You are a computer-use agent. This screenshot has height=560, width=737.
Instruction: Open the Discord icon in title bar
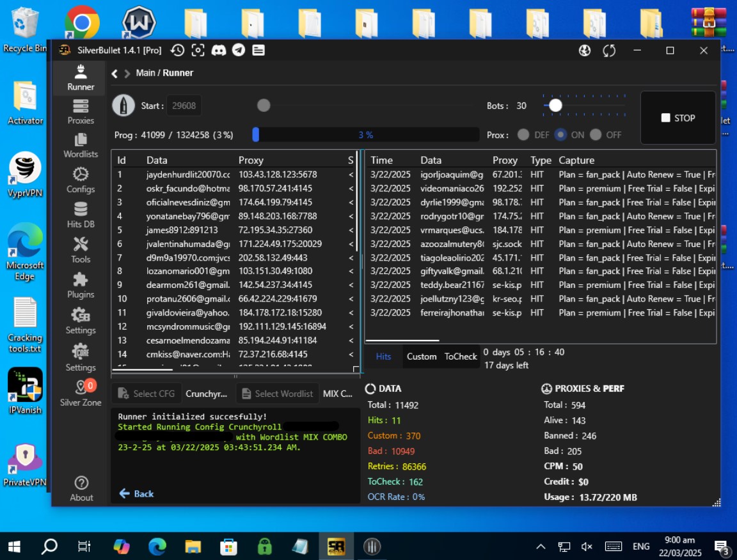pyautogui.click(x=219, y=51)
